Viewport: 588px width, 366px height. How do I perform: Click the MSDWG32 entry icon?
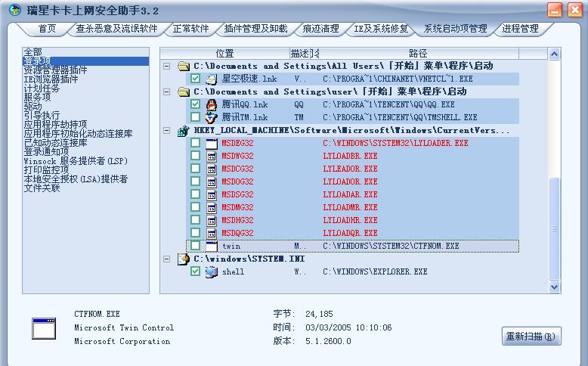point(212,156)
